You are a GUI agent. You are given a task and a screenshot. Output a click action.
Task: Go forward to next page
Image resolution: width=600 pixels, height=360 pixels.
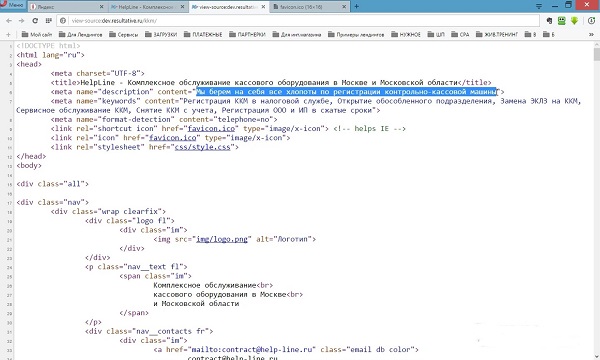[21, 21]
